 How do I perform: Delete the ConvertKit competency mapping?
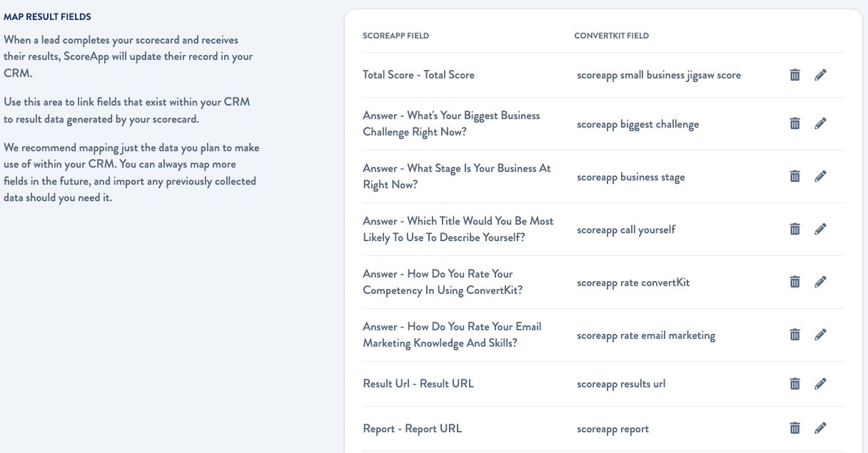(794, 282)
